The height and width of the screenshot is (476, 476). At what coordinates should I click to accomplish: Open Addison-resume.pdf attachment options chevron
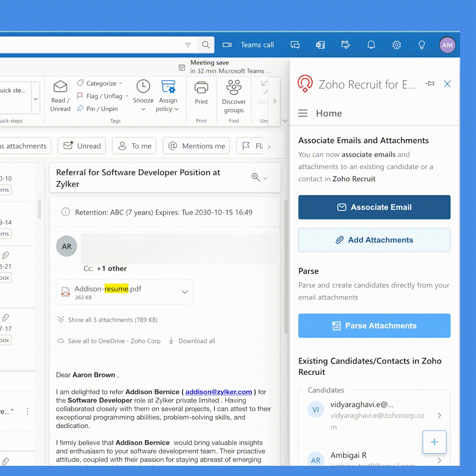coord(185,292)
